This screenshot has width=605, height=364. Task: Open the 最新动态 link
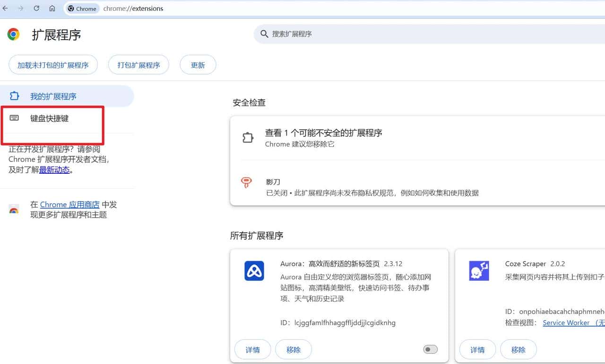(x=54, y=170)
